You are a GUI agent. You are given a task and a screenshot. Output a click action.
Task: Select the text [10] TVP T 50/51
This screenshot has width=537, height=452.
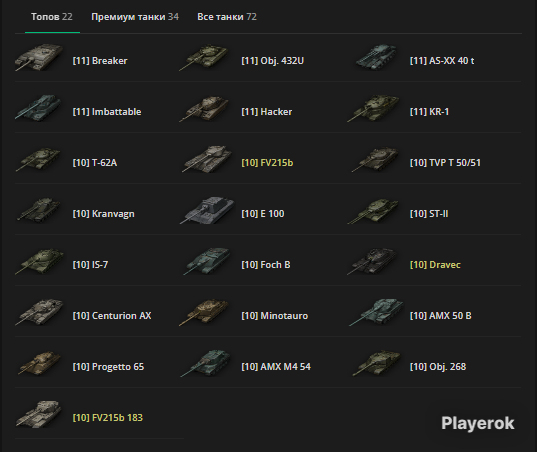(445, 163)
